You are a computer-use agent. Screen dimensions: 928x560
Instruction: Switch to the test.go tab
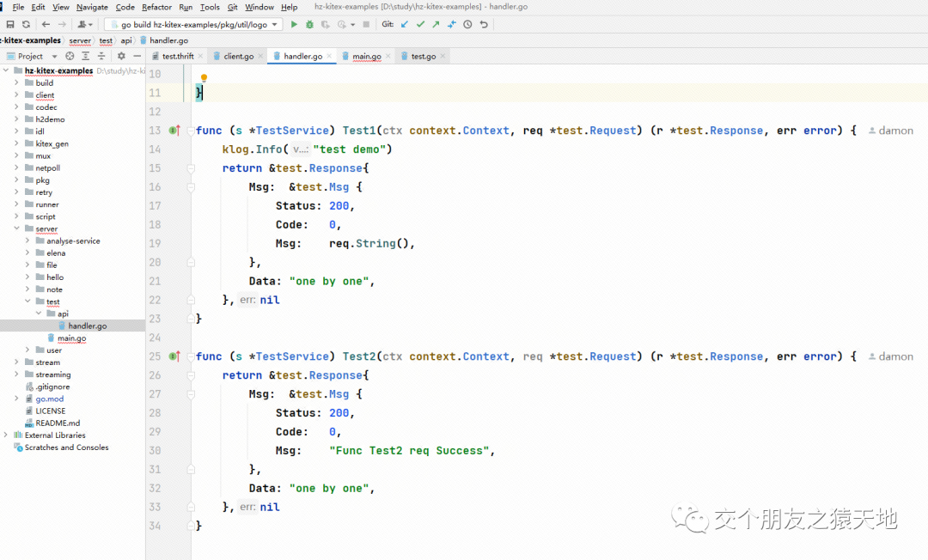tap(423, 56)
